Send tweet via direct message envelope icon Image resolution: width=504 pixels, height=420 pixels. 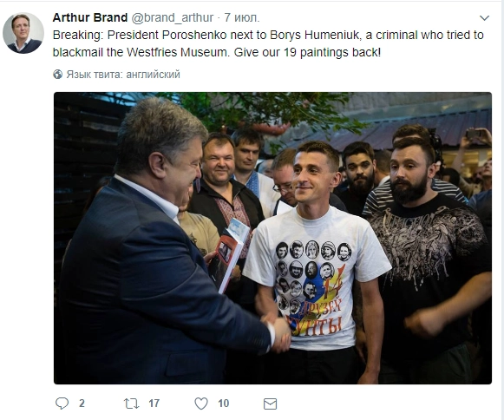pyautogui.click(x=270, y=404)
